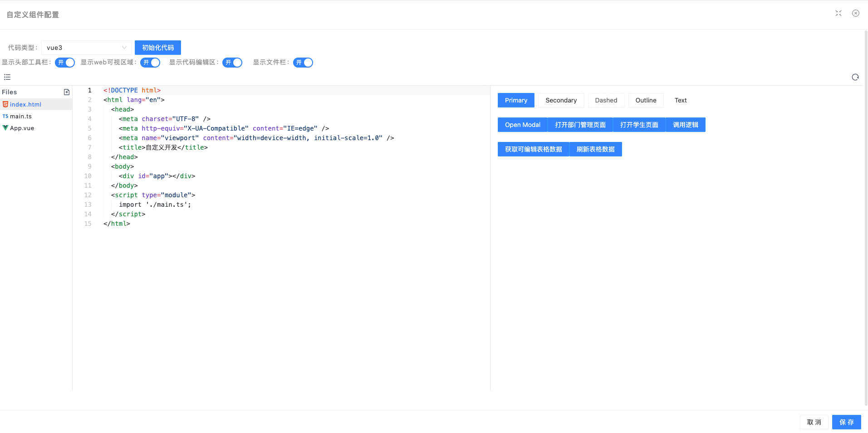Toggle the 显示文件栏 switch
This screenshot has height=433, width=868.
tap(303, 63)
